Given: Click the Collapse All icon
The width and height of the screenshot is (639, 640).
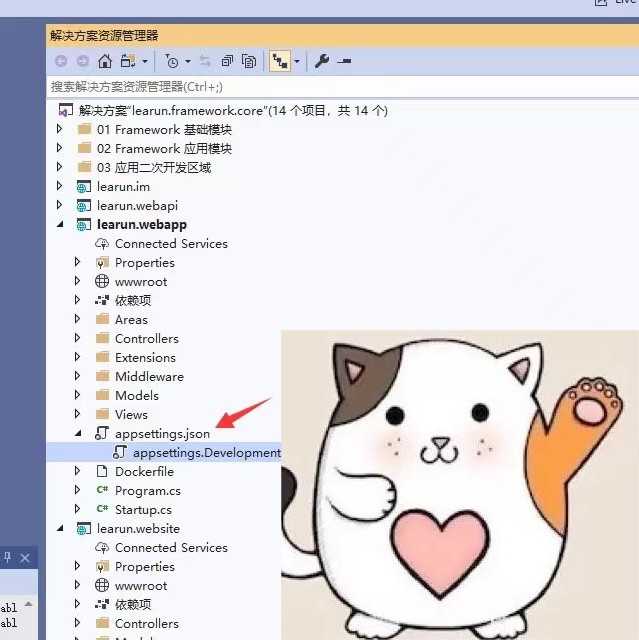Looking at the screenshot, I should pos(227,61).
